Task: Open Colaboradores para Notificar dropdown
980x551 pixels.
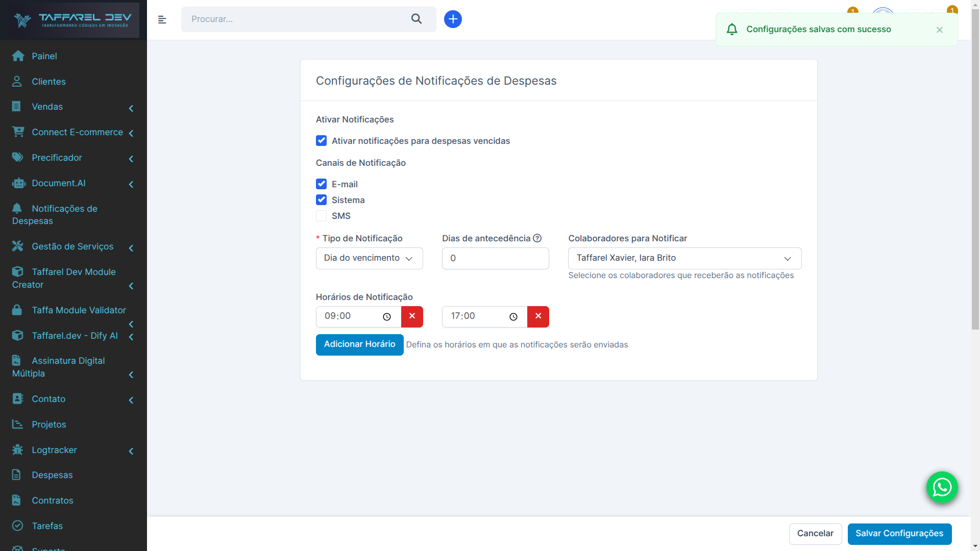Action: pos(684,258)
